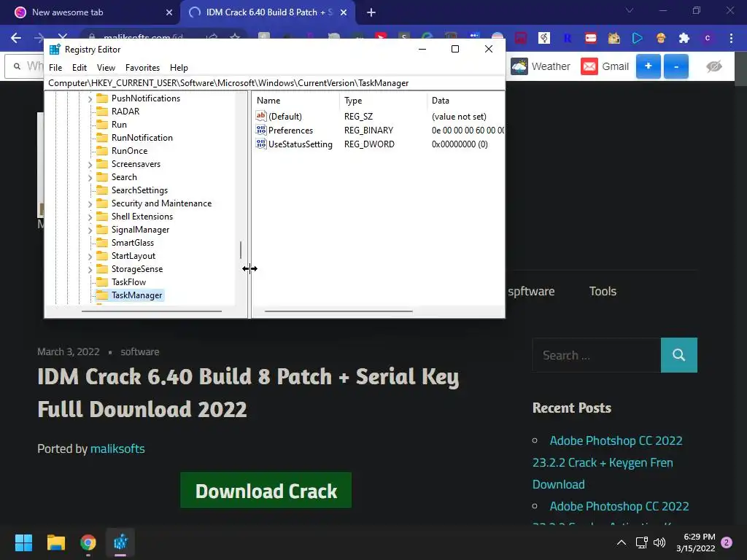Click the blue play triangle extension icon
747x560 pixels.
[637, 38]
